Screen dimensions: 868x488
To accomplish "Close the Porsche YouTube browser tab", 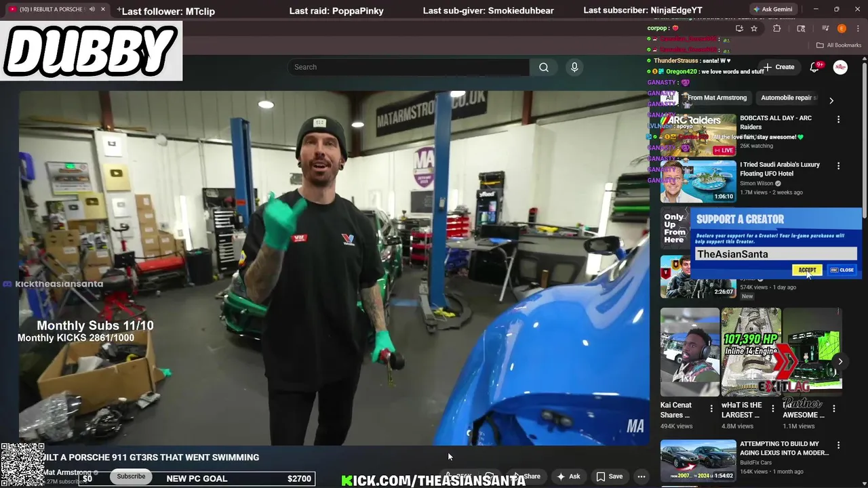I will 103,9.
